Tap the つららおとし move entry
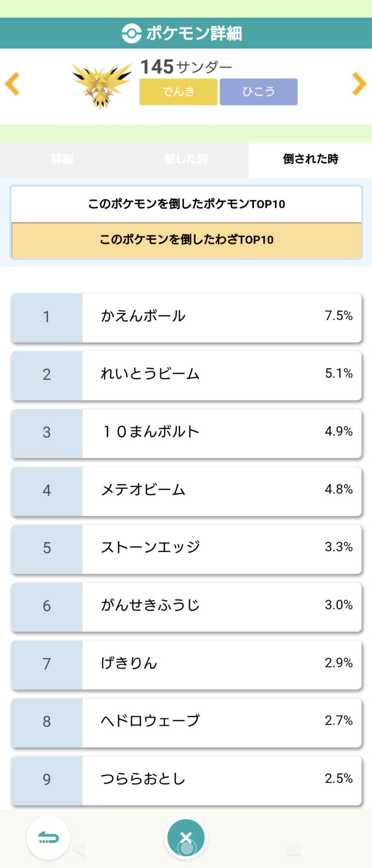 [186, 779]
